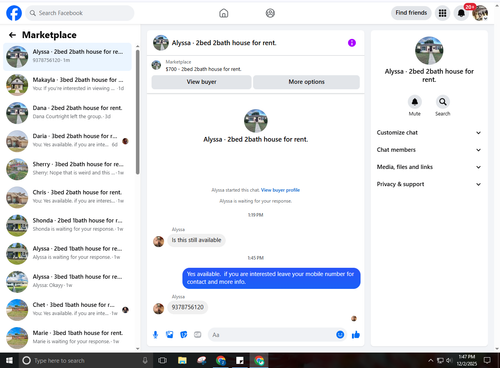
Task: Open Chris 3bed 2bath house chat
Action: 67,197
